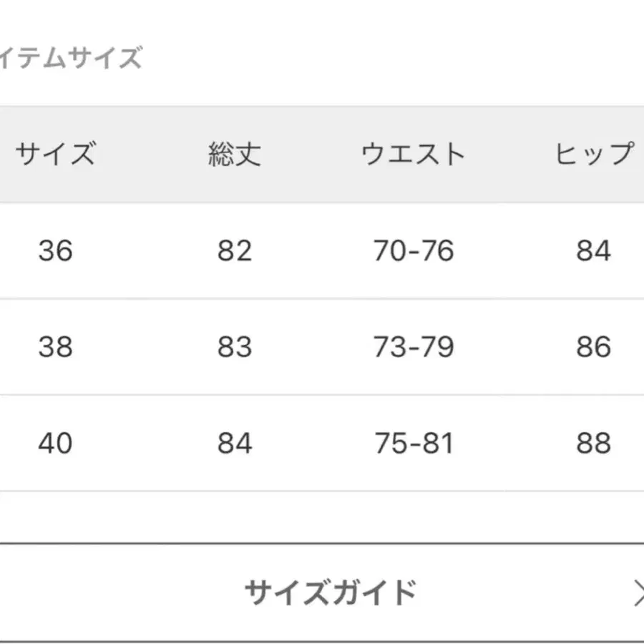This screenshot has height=644, width=644.
Task: Click total length 82 for size 36
Action: click(235, 251)
